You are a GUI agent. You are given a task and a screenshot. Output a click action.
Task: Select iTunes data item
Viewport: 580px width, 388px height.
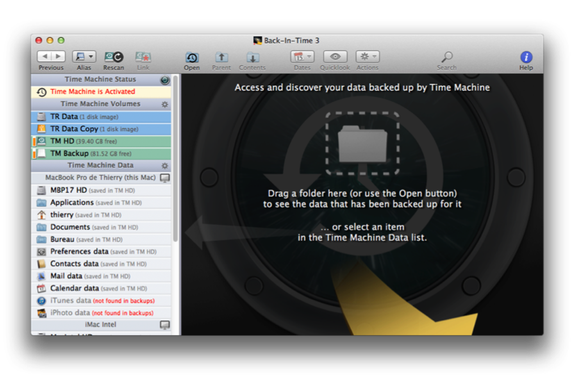(101, 300)
